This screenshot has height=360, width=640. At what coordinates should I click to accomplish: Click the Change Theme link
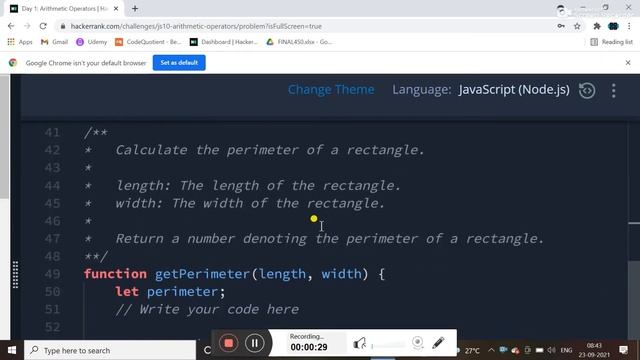click(331, 89)
